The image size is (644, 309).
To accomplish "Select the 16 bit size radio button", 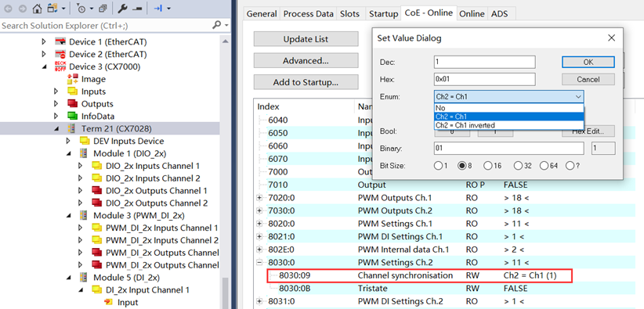I will (488, 166).
